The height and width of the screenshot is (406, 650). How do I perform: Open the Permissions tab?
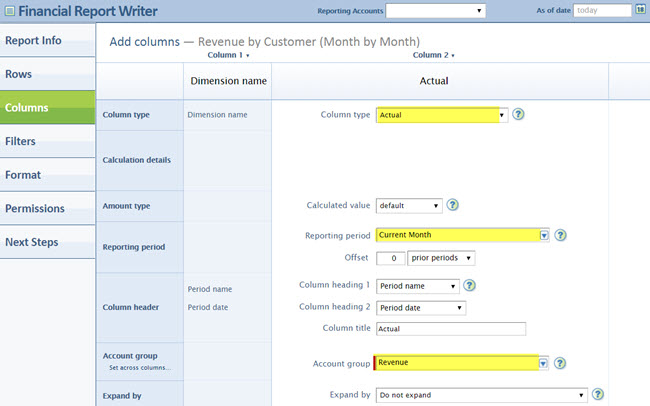pyautogui.click(x=47, y=209)
